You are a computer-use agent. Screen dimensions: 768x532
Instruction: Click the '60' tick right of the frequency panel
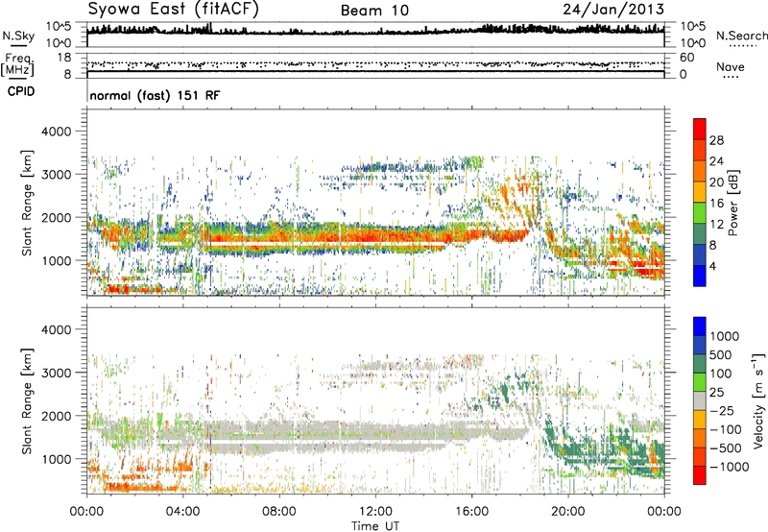tap(686, 58)
